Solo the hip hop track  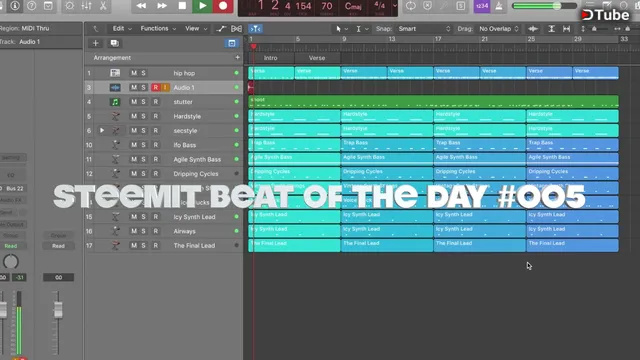click(143, 73)
